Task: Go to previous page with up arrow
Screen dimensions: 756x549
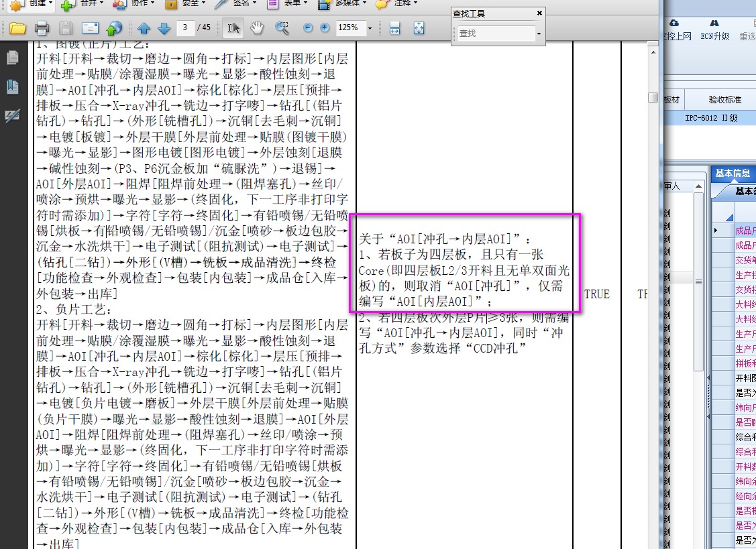Action: [144, 28]
